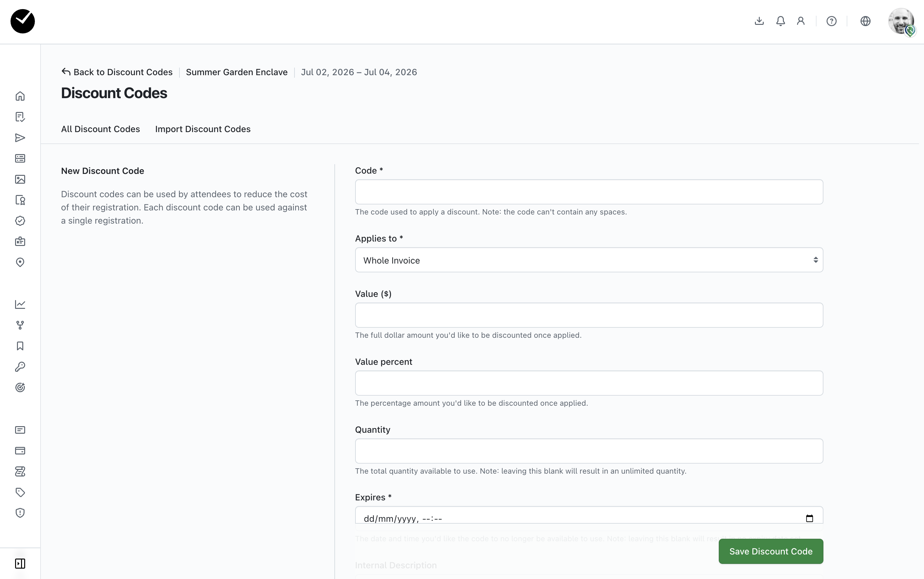Click the notifications bell icon
Screen dimensions: 924x579
pyautogui.click(x=780, y=21)
